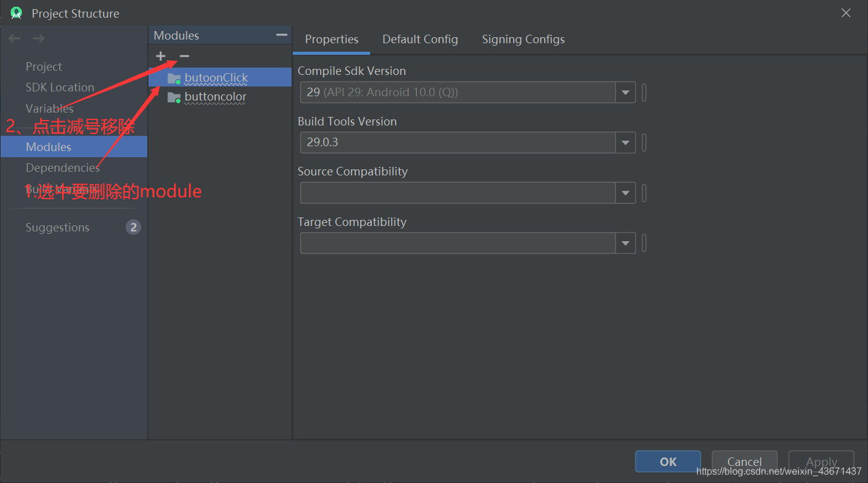Click the forward navigation arrow

click(38, 38)
